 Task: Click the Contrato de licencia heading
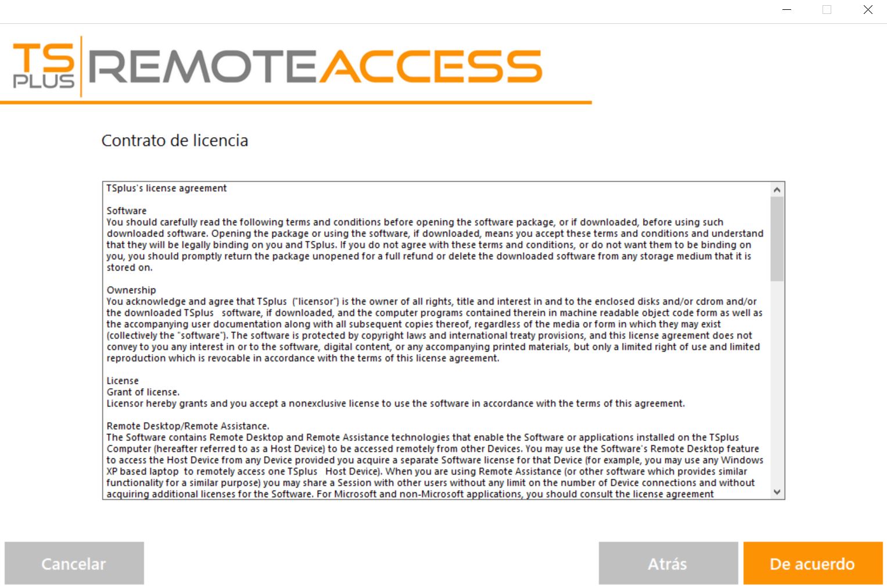pos(175,141)
